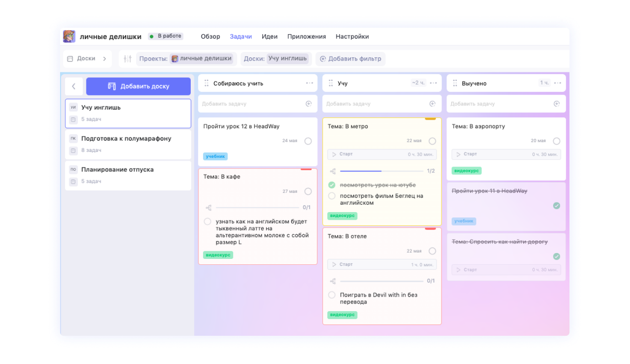The width and height of the screenshot is (630, 364).
Task: Check subtask Поиграть в Devil with in
Action: [x=332, y=295]
